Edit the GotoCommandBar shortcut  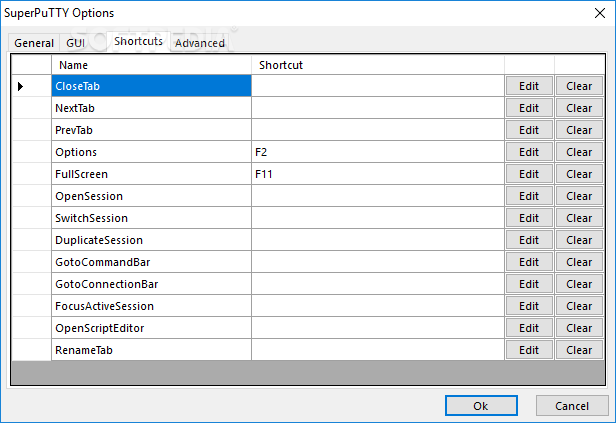tap(529, 262)
